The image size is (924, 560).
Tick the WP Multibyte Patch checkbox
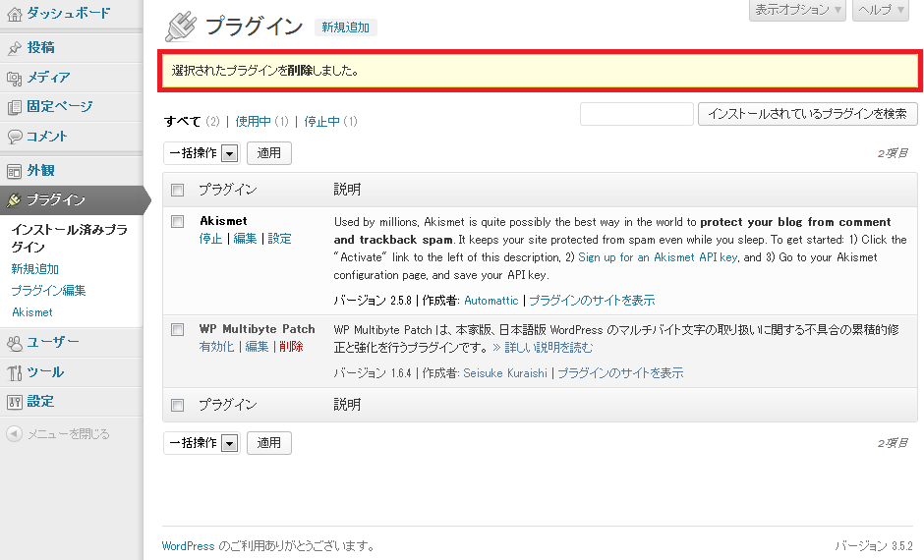point(178,329)
